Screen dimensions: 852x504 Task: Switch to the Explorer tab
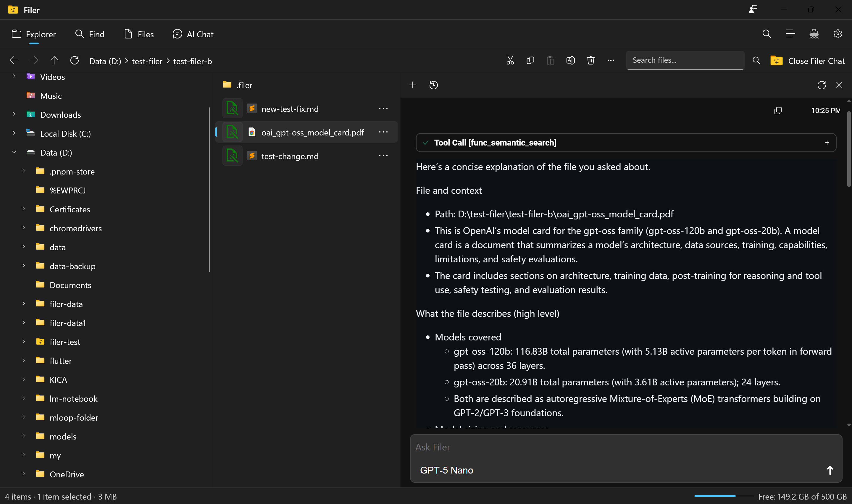(x=34, y=34)
